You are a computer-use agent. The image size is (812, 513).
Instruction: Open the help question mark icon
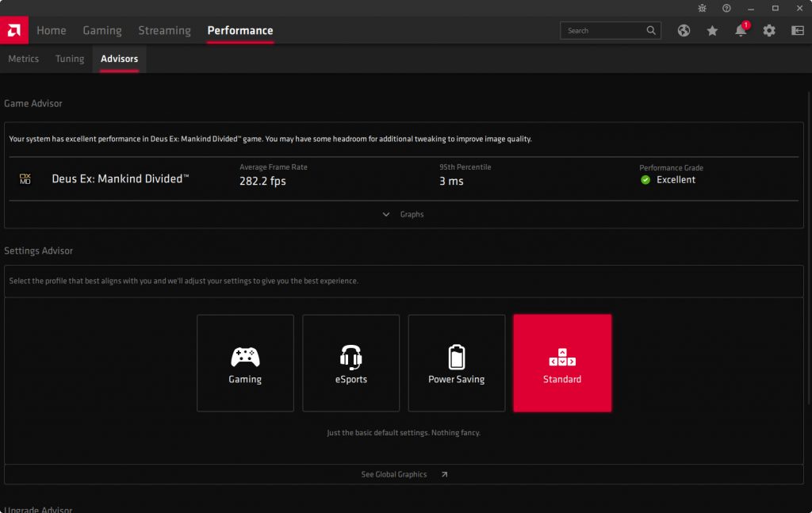[726, 8]
